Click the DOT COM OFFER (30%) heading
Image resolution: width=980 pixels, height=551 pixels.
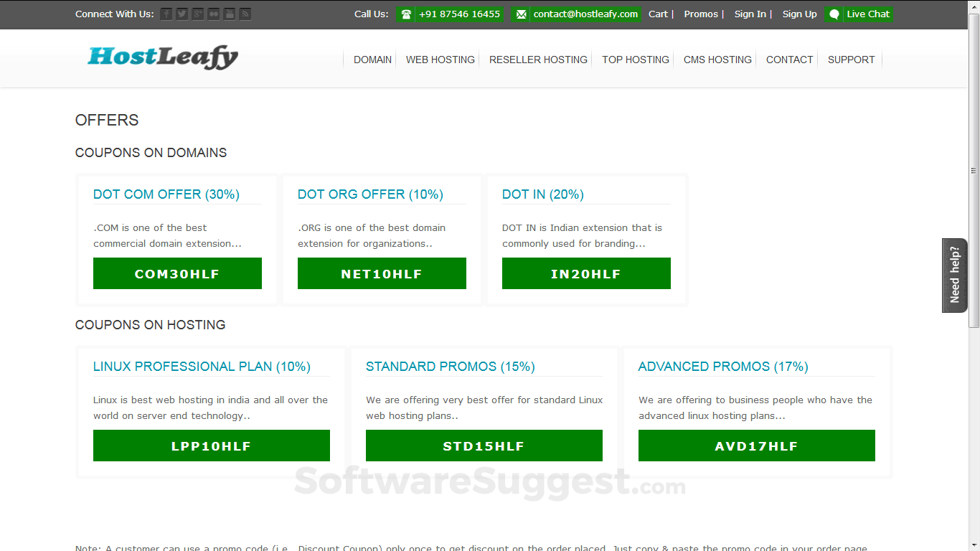coord(166,194)
